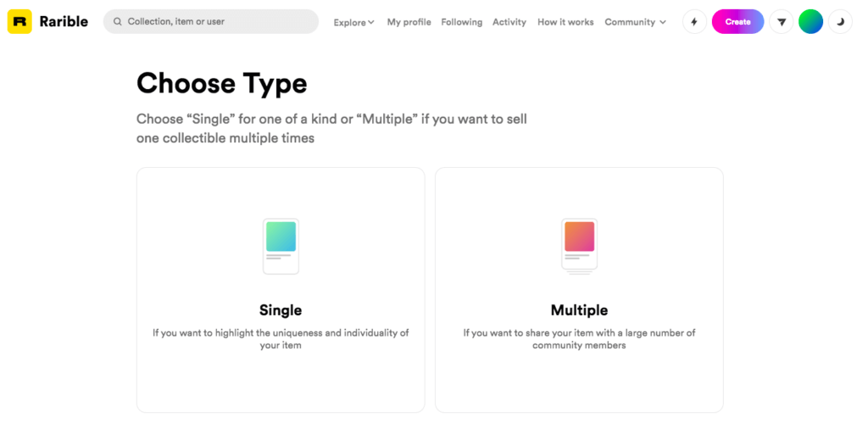Click the Multiple card description text
868x440 pixels.
pos(579,339)
